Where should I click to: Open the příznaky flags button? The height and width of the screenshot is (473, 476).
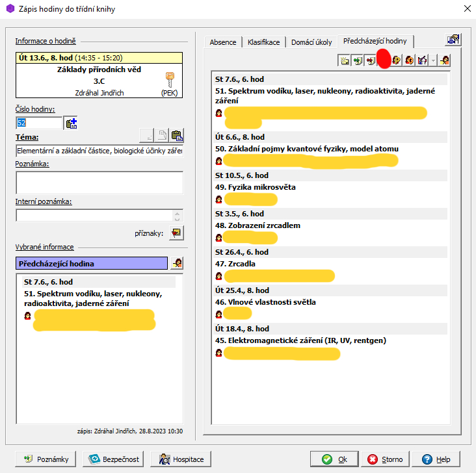coord(177,232)
